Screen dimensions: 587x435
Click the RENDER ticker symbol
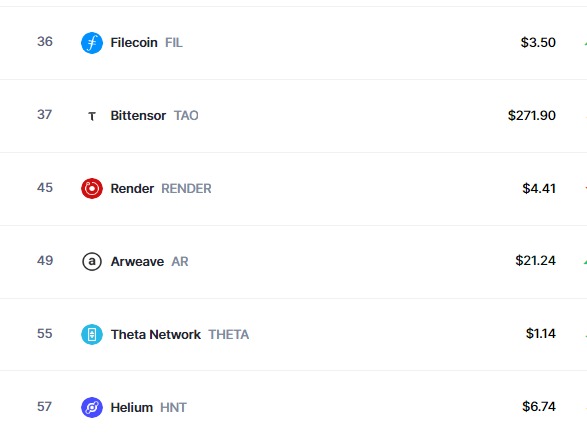[x=186, y=189]
